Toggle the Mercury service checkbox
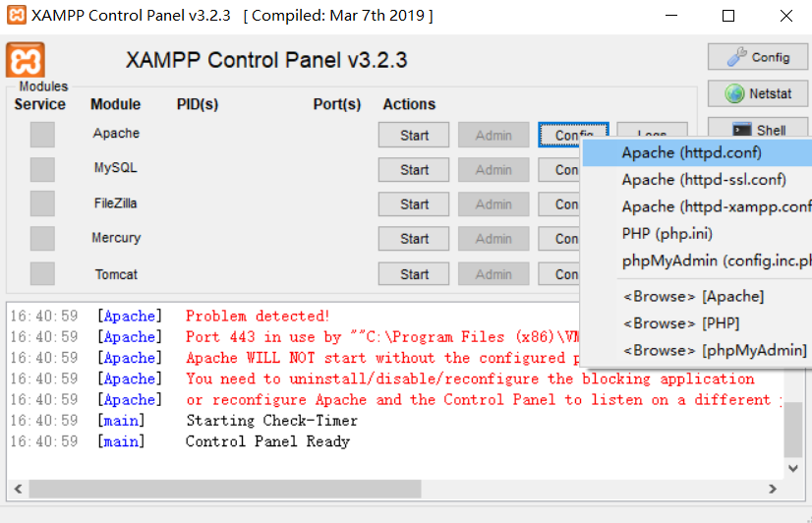Image resolution: width=812 pixels, height=523 pixels. click(42, 238)
